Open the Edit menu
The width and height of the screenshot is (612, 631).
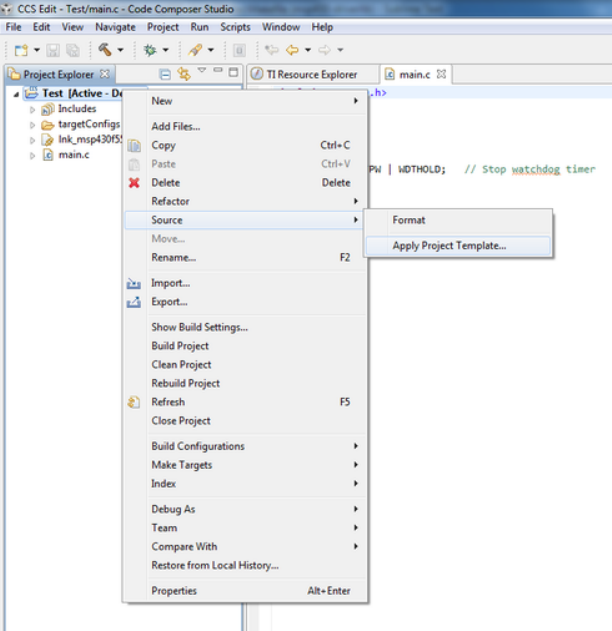(x=41, y=27)
